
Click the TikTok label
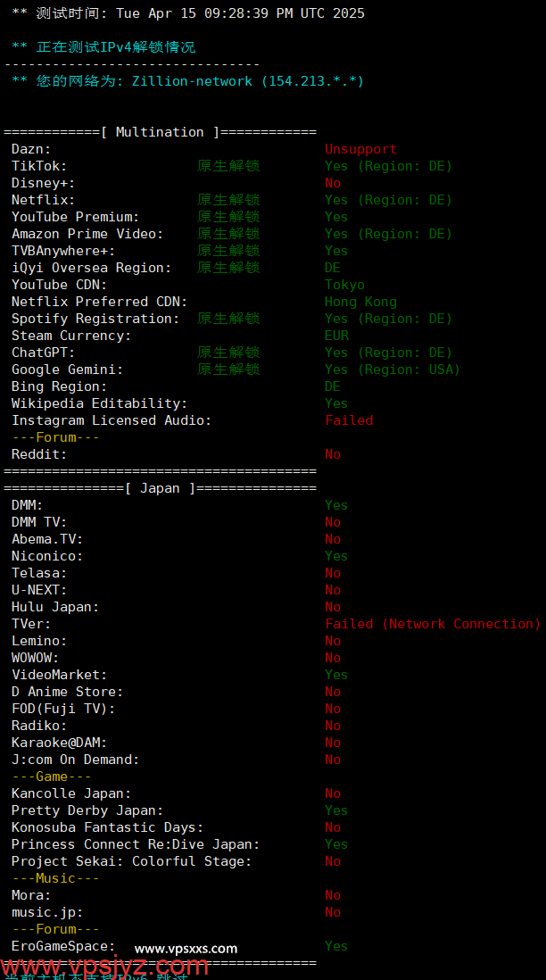click(39, 166)
